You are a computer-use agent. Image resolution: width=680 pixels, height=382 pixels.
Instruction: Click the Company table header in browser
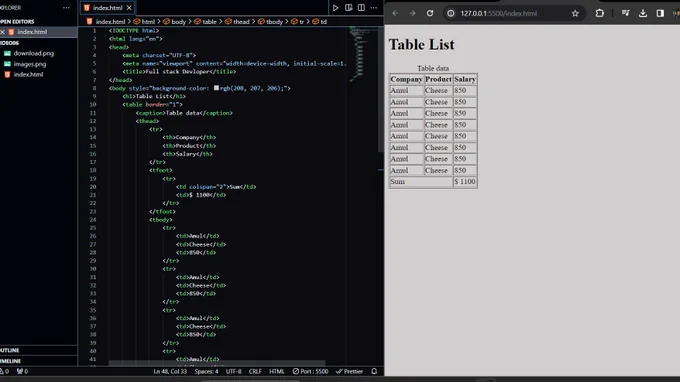[406, 79]
